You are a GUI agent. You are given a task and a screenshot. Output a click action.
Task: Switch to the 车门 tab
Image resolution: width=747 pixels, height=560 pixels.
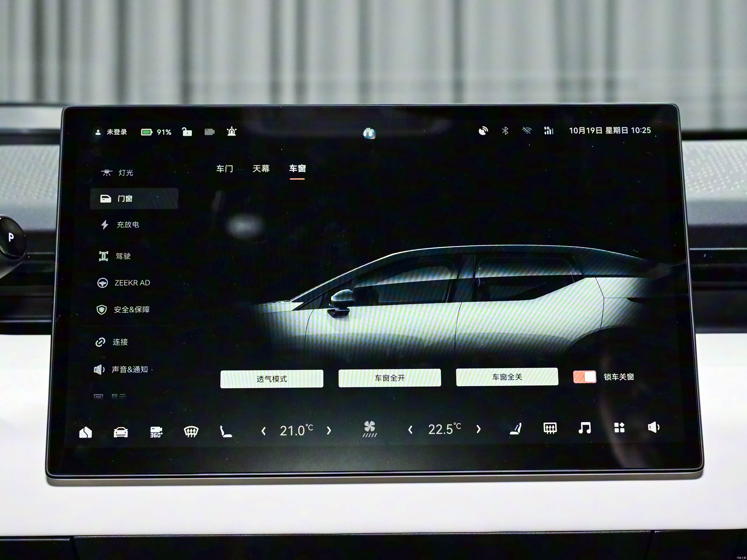(224, 169)
